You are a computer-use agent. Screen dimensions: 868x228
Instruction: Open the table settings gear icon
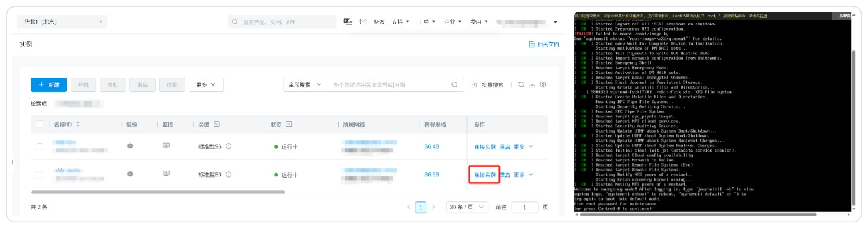543,84
